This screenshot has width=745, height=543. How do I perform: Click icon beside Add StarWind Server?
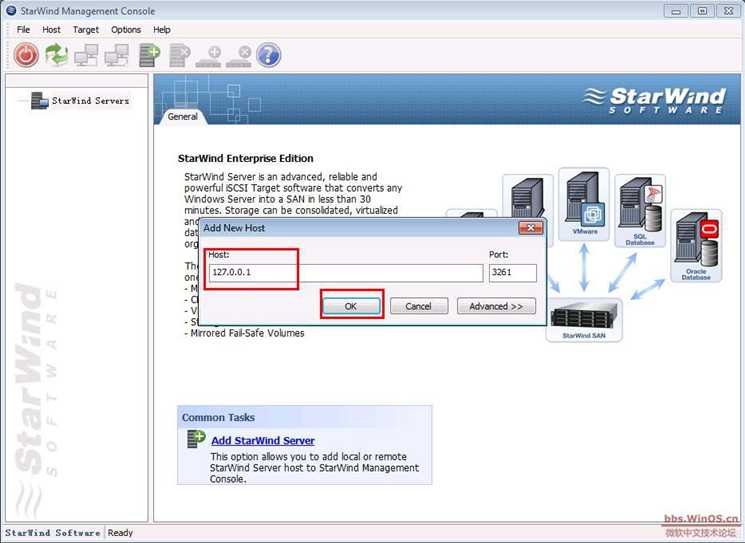(196, 438)
